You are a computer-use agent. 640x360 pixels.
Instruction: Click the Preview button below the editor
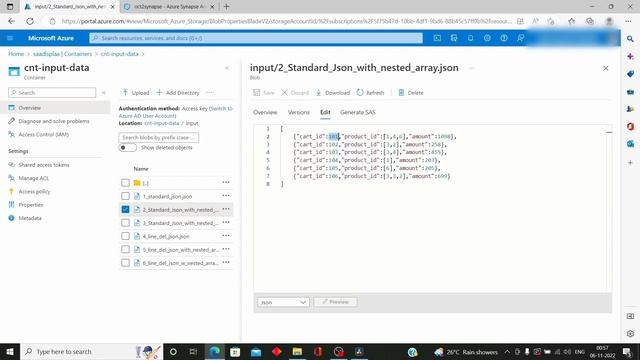336,302
